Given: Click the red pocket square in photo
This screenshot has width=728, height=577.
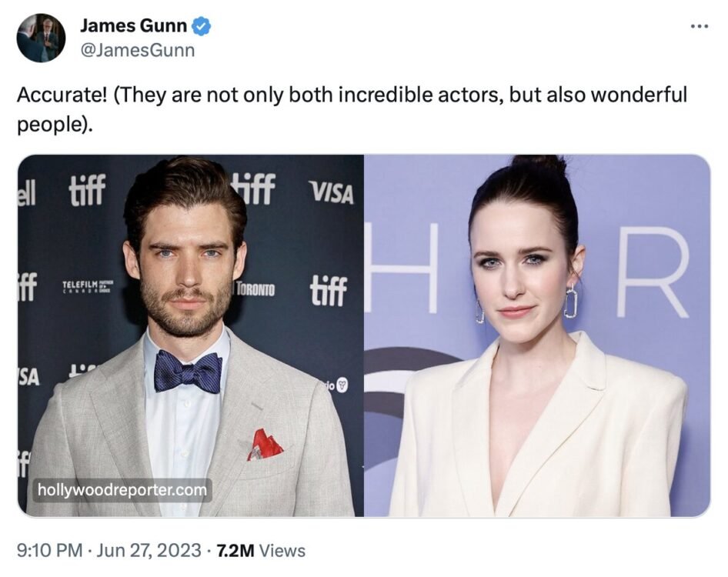Looking at the screenshot, I should [x=265, y=445].
